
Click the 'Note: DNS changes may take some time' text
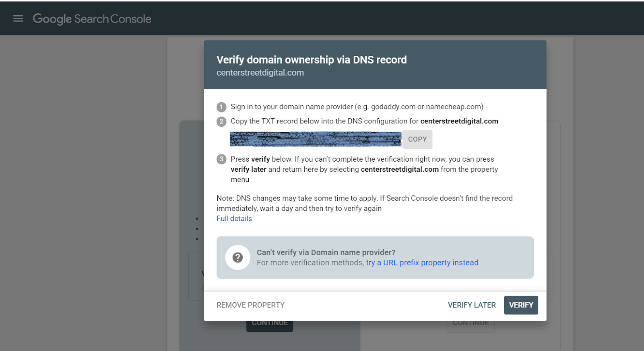[365, 203]
